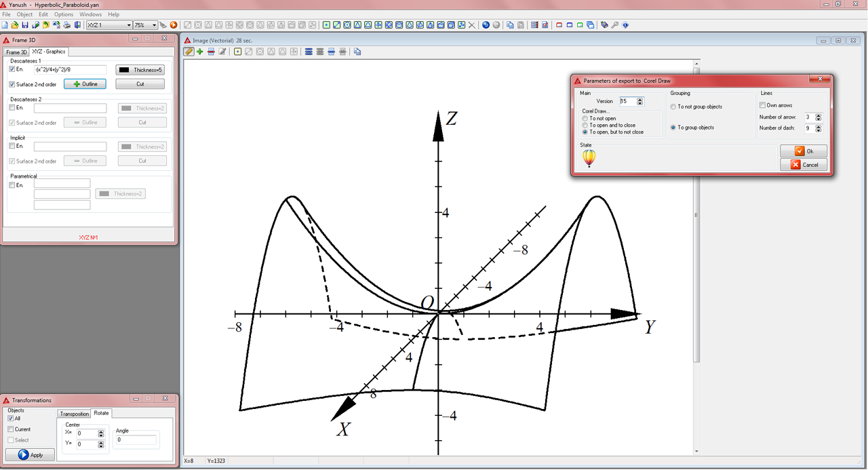
Task: Click the New file icon in main toolbar
Action: [x=5, y=25]
